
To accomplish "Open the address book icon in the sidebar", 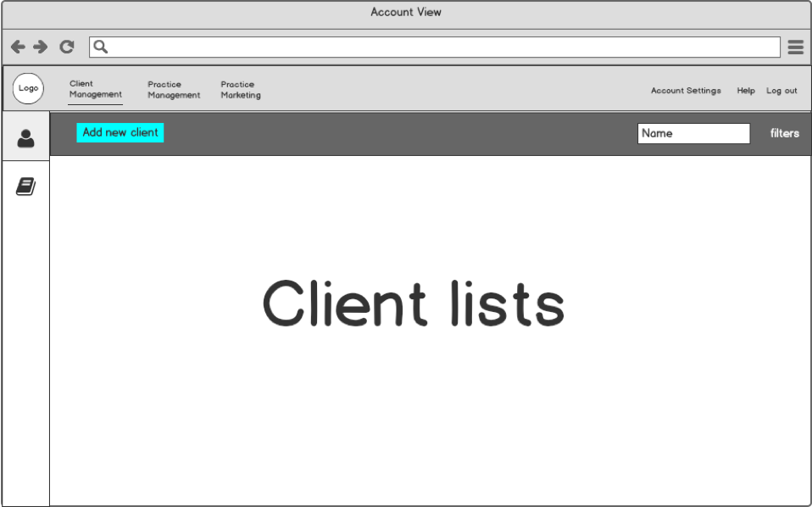I will pos(25,185).
